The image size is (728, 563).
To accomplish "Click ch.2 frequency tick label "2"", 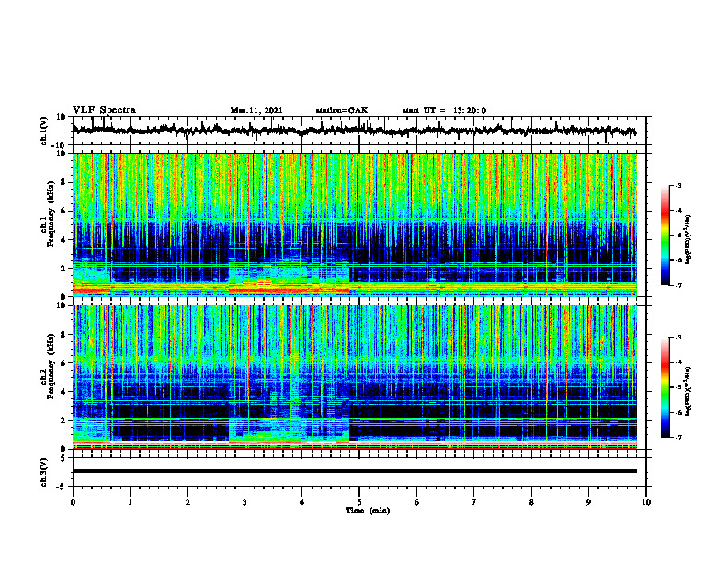I will 64,420.
